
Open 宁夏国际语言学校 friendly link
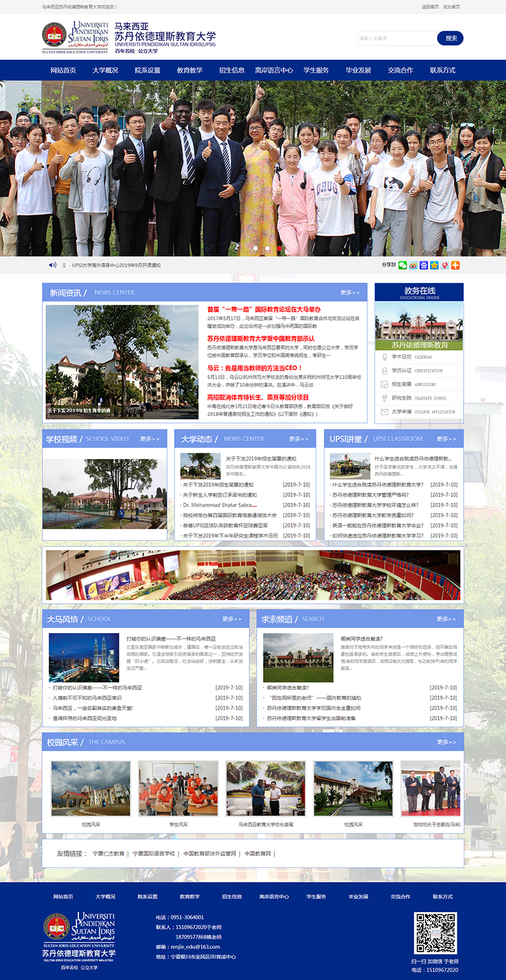pos(154,853)
